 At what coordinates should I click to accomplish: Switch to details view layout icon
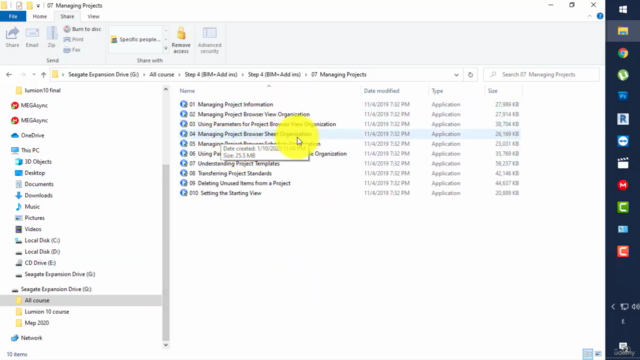[x=588, y=354]
